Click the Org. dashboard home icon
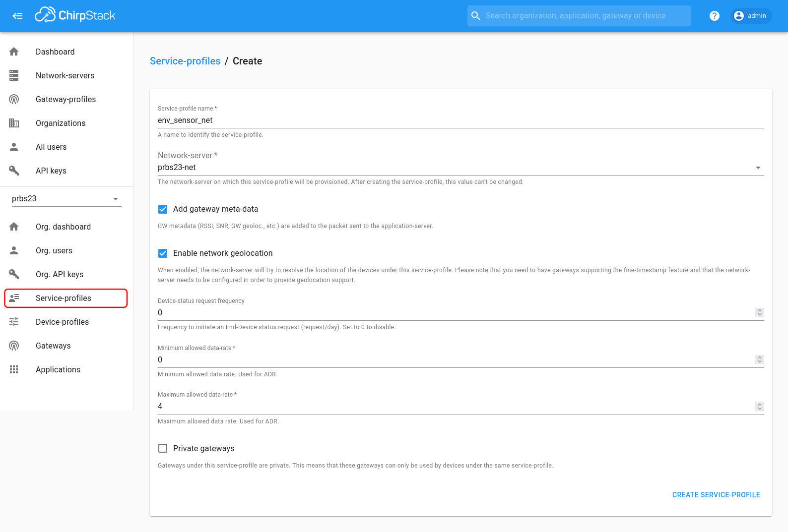This screenshot has height=532, width=788. tap(14, 227)
